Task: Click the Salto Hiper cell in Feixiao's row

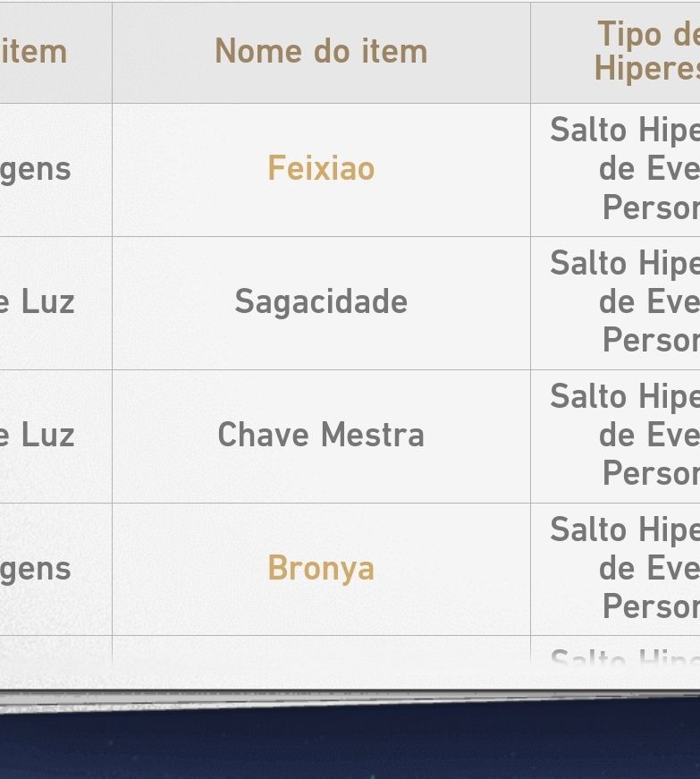Action: click(626, 169)
